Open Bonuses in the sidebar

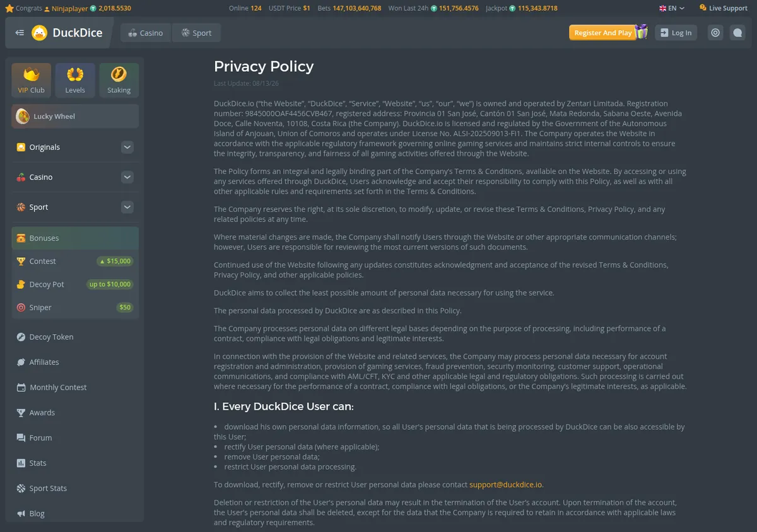point(75,238)
